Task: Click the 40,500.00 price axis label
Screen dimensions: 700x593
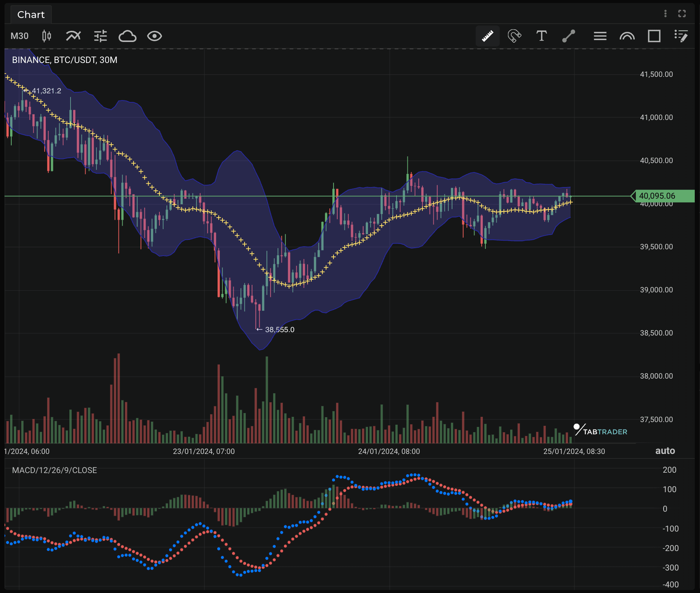Action: click(656, 160)
